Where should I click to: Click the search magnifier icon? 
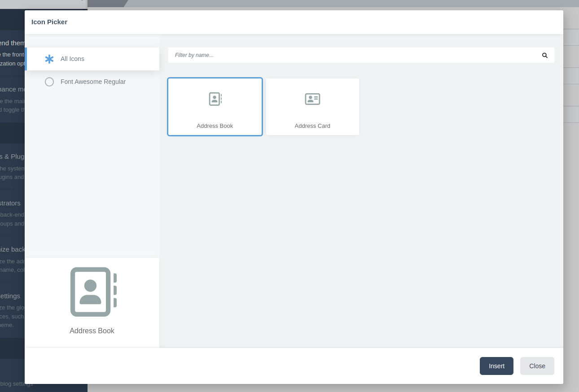545,55
